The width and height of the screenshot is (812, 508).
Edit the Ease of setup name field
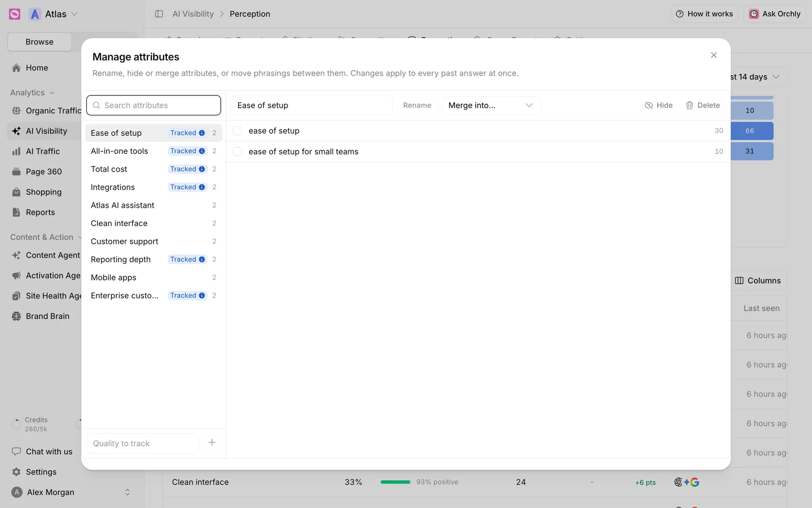(312, 105)
